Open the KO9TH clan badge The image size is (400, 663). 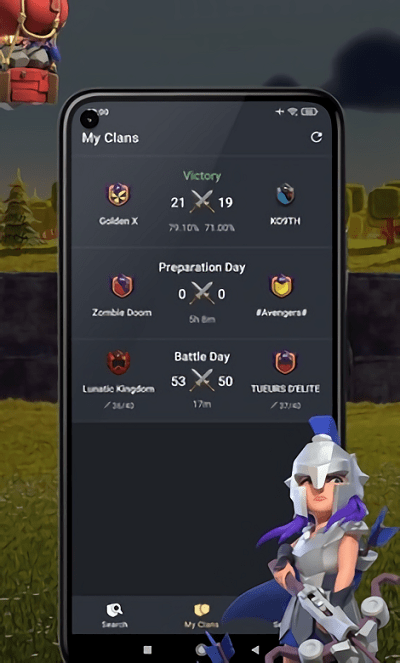[x=285, y=195]
